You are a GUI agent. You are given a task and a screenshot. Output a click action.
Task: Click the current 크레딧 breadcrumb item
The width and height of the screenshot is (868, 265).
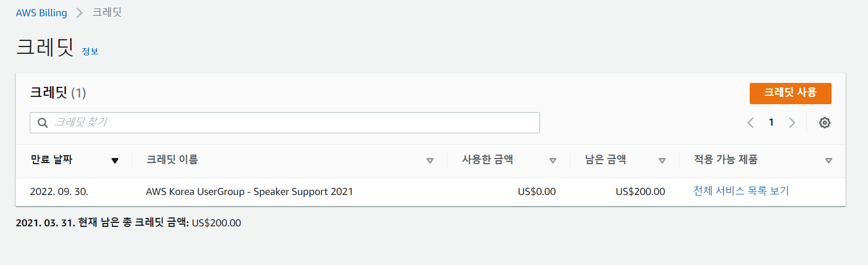pos(107,12)
